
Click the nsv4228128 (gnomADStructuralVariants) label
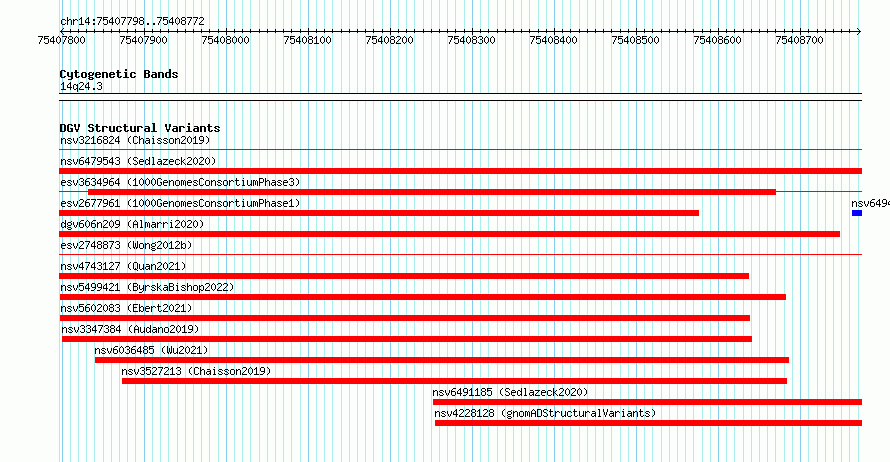tap(545, 413)
